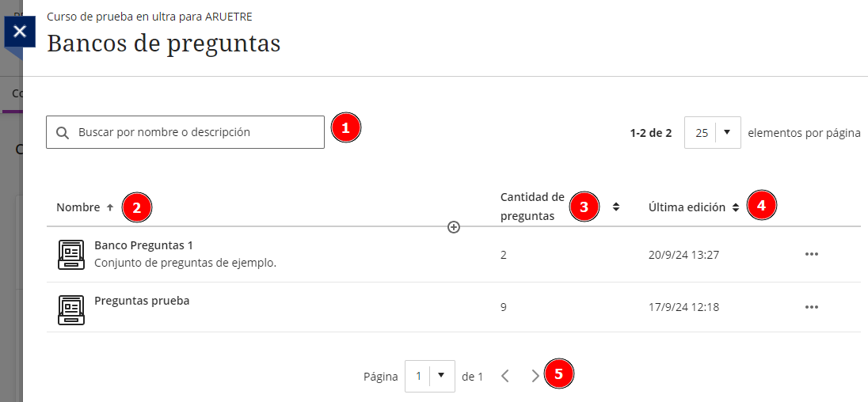Go to next page arrow
The image size is (868, 402).
(x=535, y=376)
